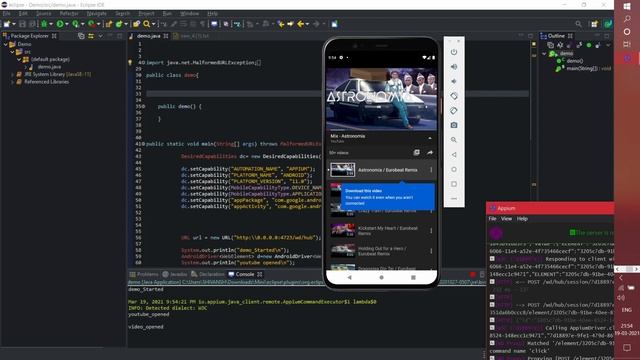
Task: Toggle Hide Fields in the Outline view
Action: click(569, 45)
